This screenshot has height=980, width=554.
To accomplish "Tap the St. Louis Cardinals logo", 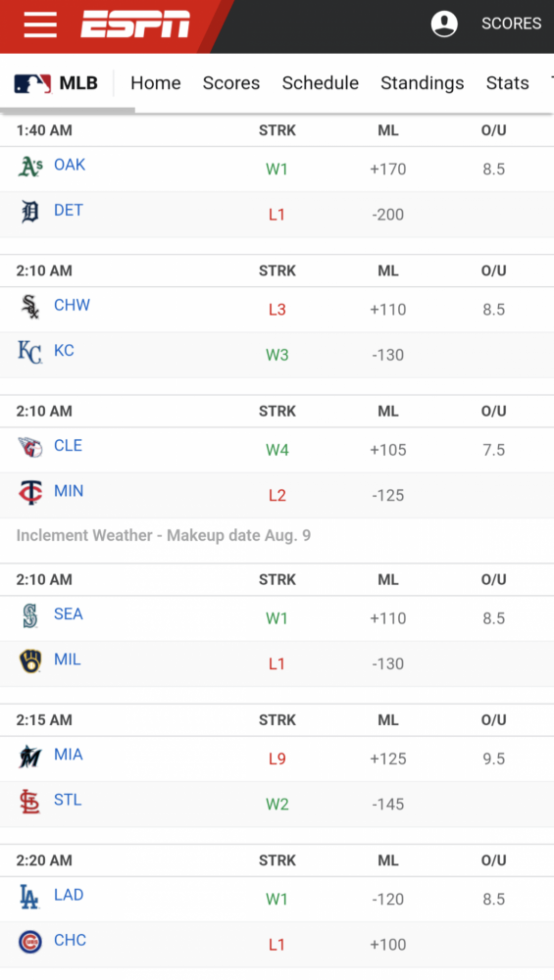I will 30,802.
